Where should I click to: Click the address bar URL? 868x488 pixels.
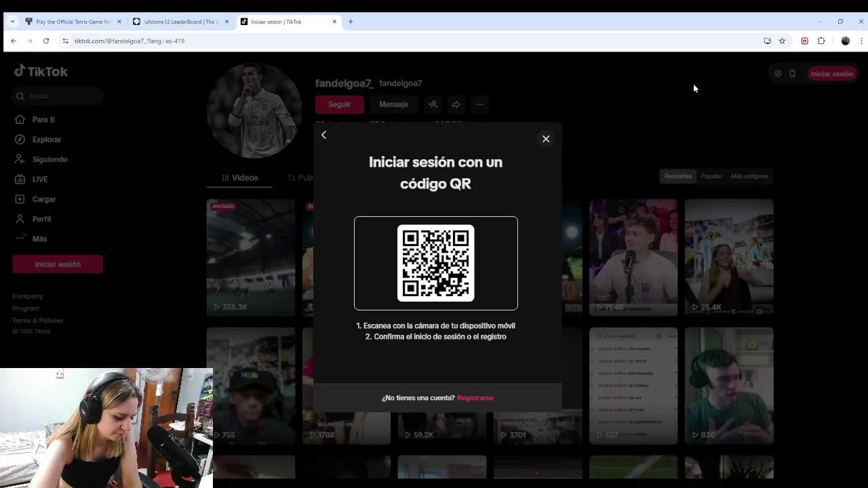pos(130,41)
